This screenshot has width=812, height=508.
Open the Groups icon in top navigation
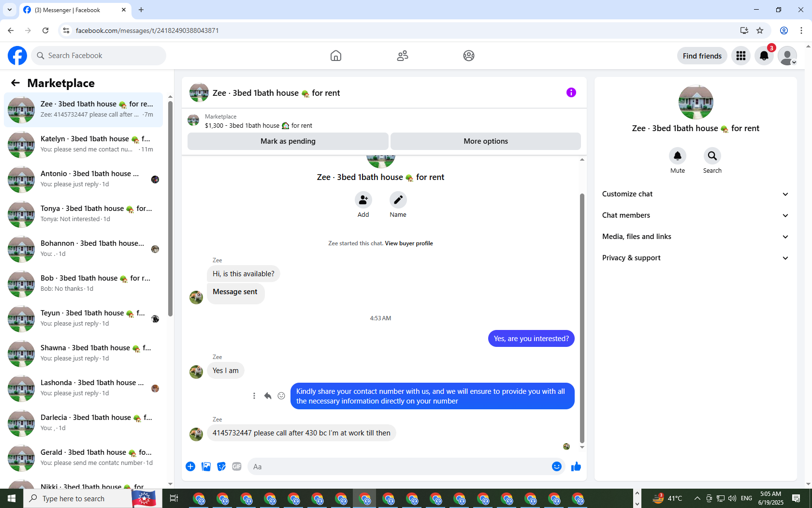pos(469,56)
